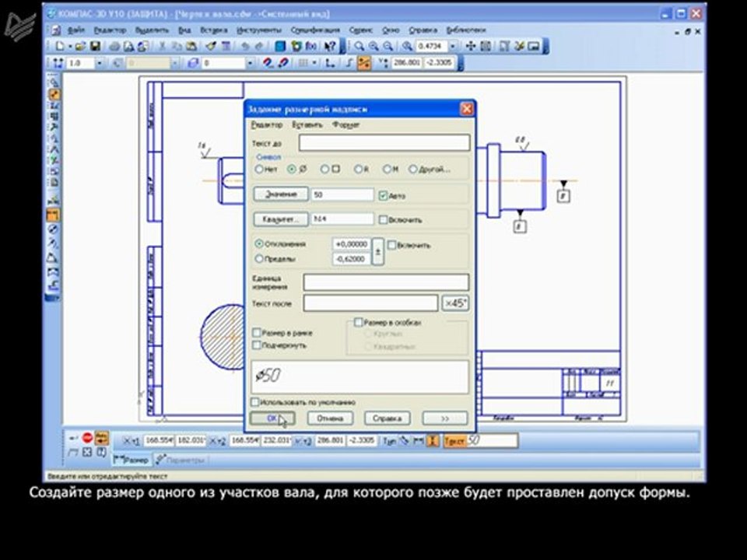This screenshot has height=560, width=747.
Task: Click the zoom out magnifier icon
Action: 388,46
